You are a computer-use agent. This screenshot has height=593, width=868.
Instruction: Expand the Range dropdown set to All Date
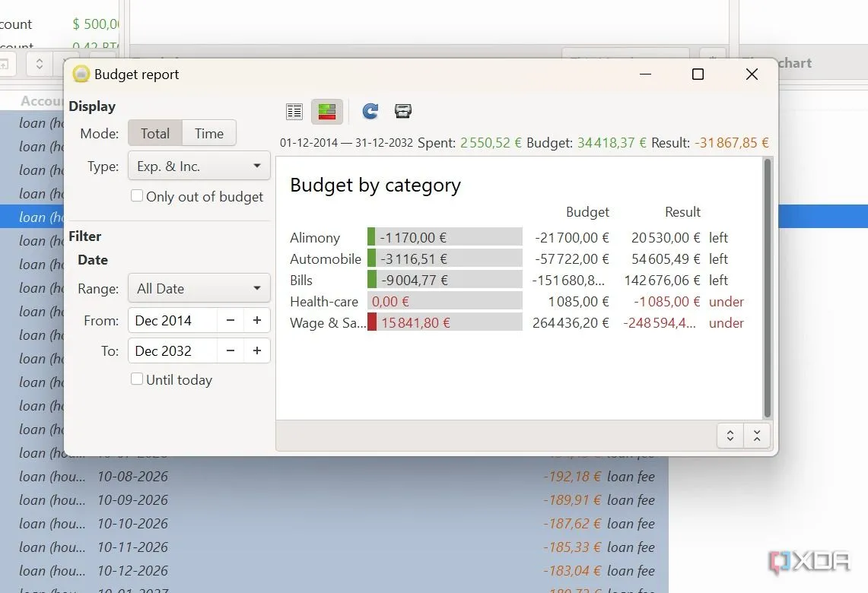pyautogui.click(x=199, y=288)
